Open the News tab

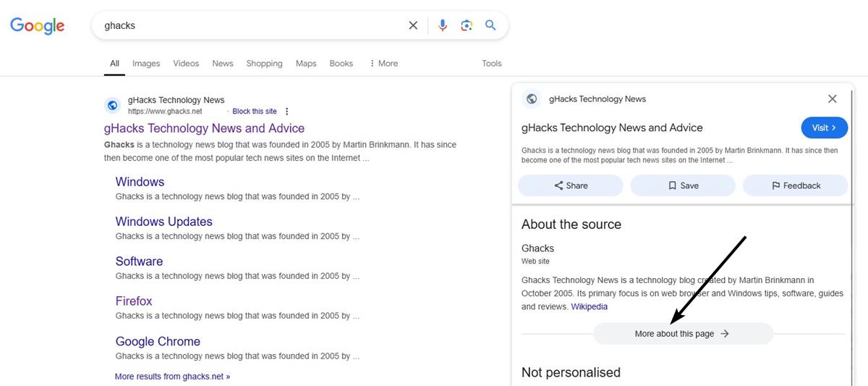[x=223, y=64]
